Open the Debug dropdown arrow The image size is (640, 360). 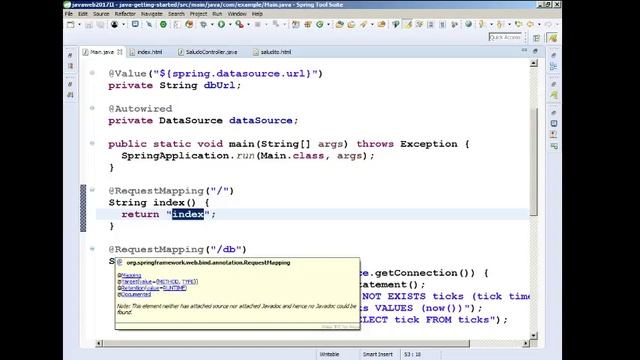[x=212, y=24]
